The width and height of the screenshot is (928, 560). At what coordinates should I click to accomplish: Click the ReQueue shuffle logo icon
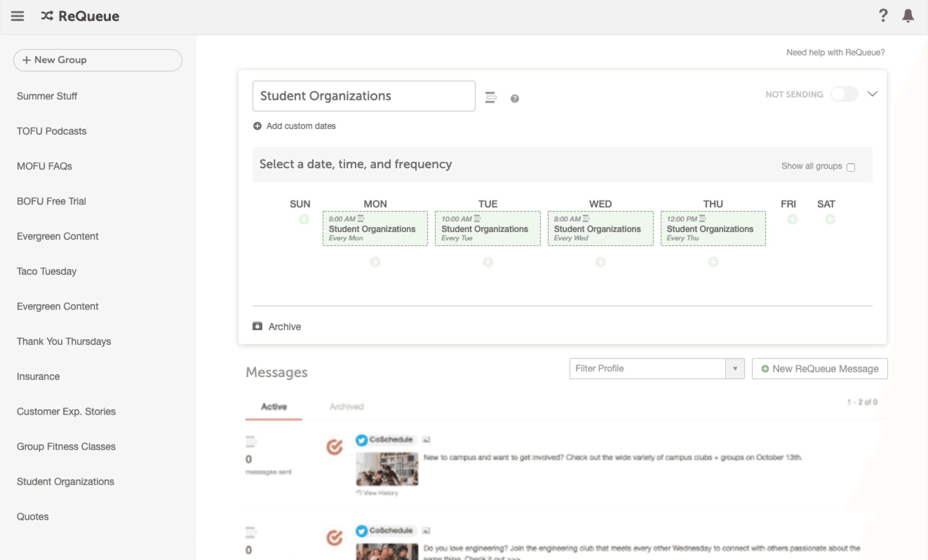pyautogui.click(x=47, y=16)
